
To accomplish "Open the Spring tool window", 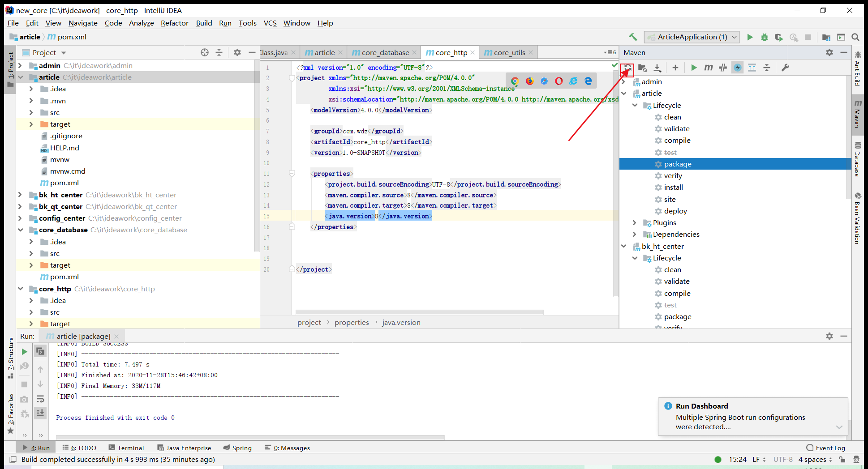I will (x=237, y=448).
